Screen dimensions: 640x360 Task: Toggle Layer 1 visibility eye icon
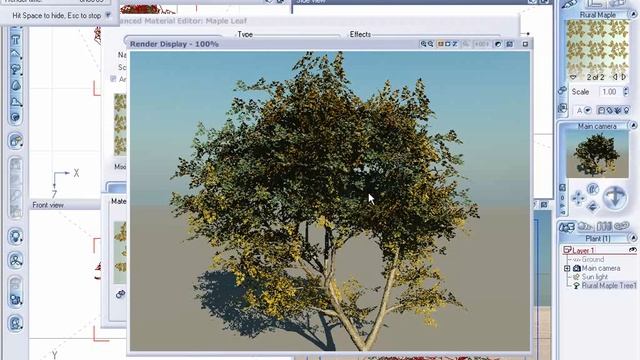(633, 250)
